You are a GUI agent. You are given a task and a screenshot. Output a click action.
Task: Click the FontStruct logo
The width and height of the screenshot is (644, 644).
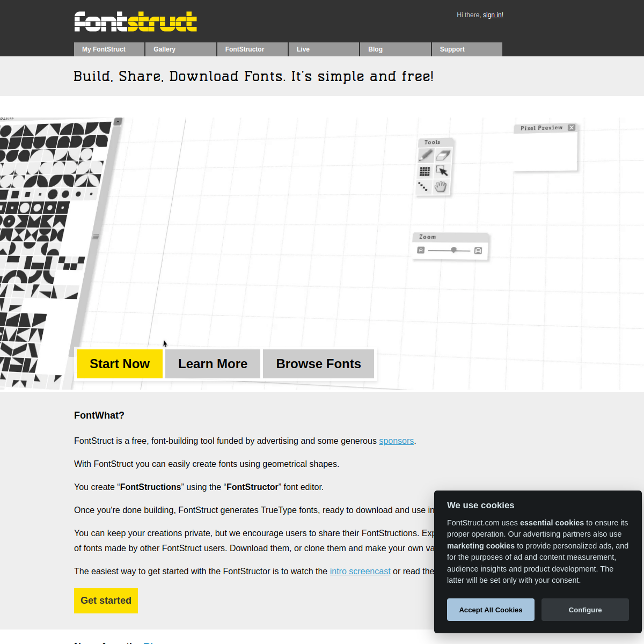pyautogui.click(x=135, y=21)
